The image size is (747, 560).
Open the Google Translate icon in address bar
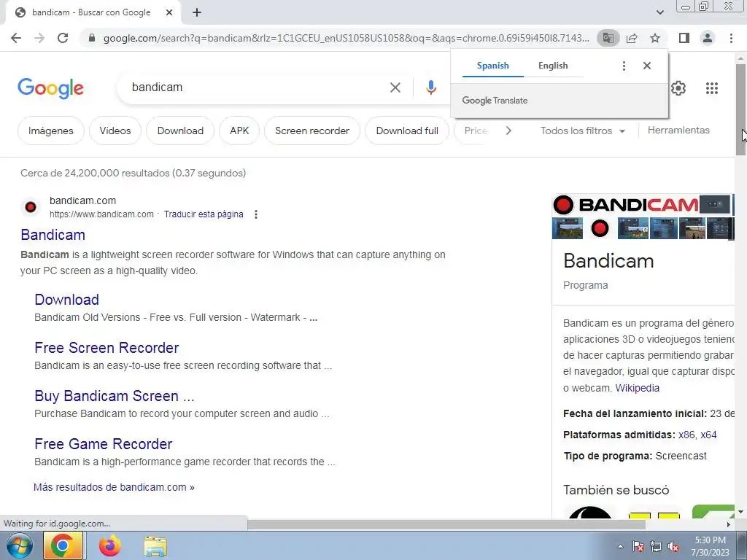[608, 38]
